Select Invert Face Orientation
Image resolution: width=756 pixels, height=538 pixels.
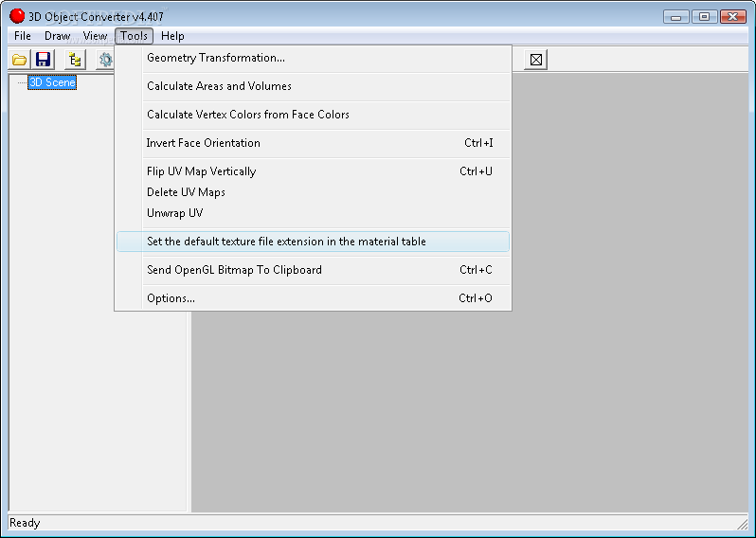tap(313, 143)
